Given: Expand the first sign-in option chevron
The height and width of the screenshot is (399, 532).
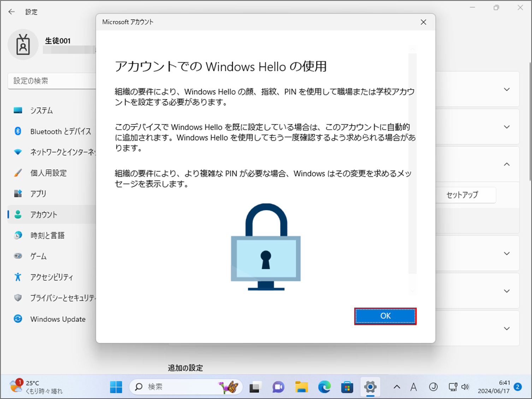Looking at the screenshot, I should point(507,89).
